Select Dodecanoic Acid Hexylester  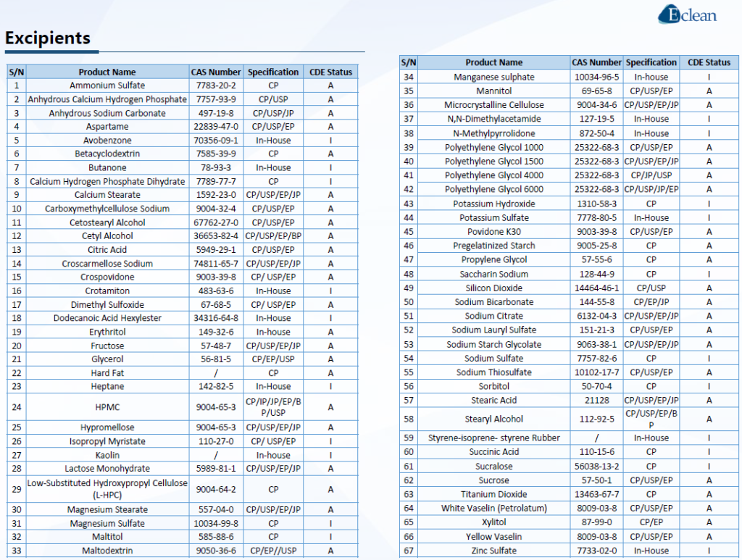107,318
